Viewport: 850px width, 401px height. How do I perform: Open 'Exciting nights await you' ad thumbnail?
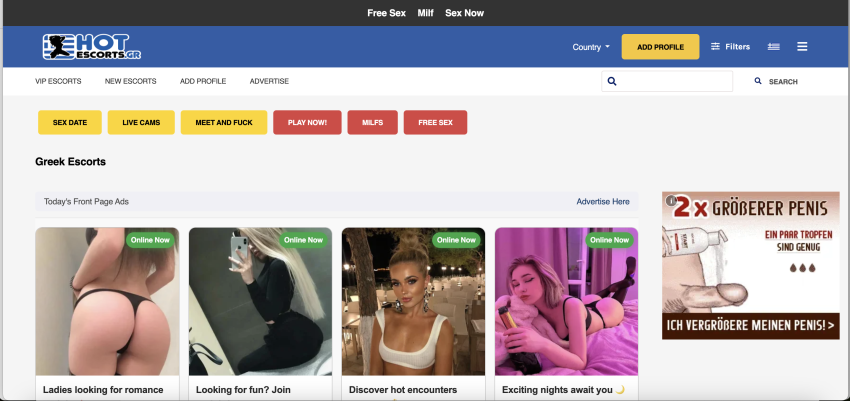pos(566,301)
